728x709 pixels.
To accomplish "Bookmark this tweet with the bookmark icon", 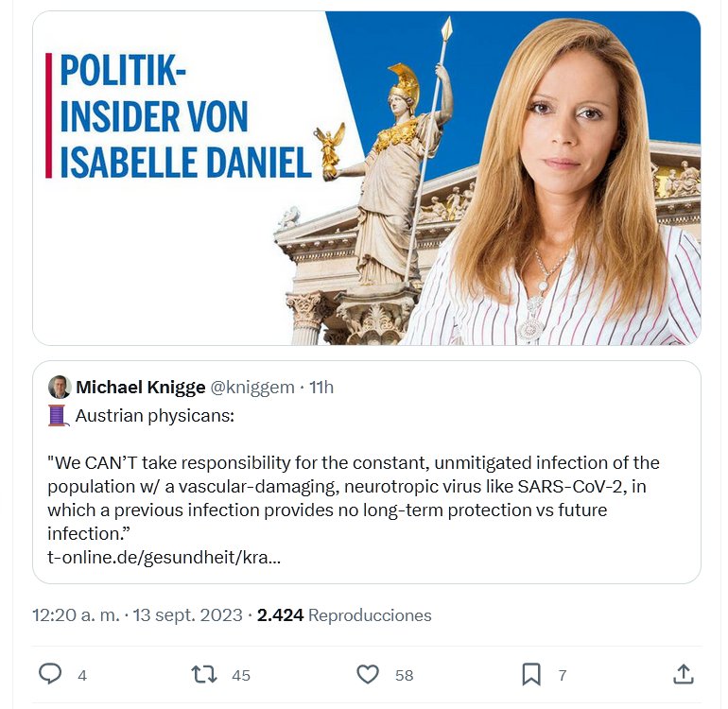I will (531, 674).
